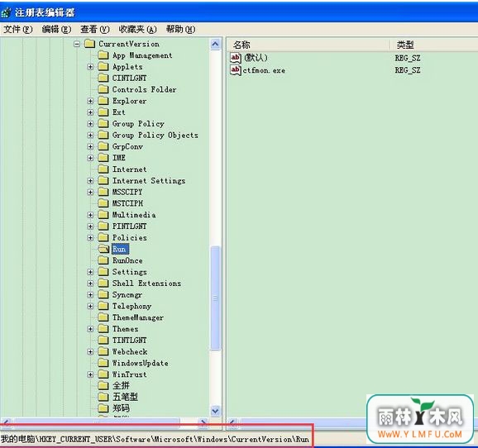Click the ThemeManager folder icon

pos(103,317)
